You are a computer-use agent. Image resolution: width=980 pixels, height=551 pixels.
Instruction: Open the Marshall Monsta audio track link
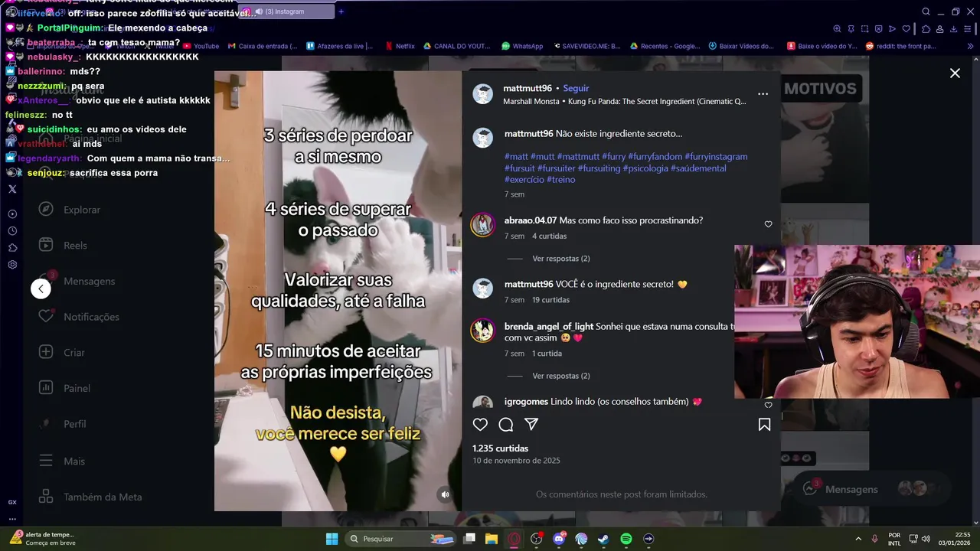(x=624, y=101)
